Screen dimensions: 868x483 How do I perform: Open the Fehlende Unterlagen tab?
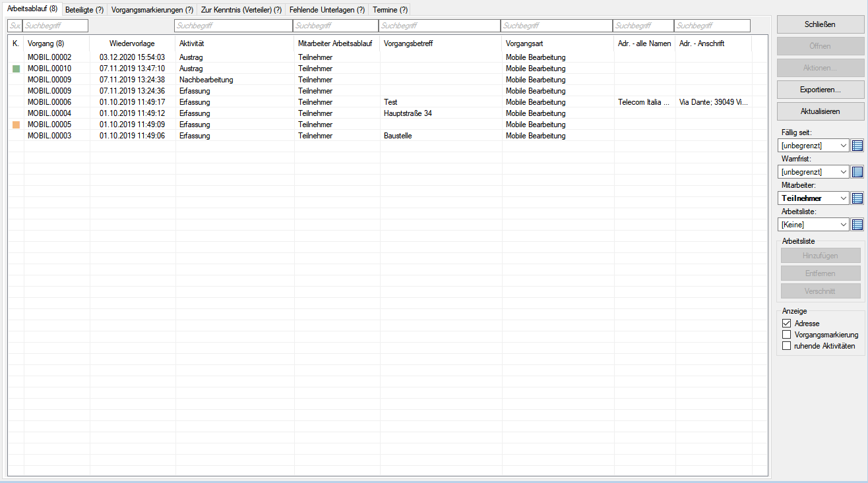[x=326, y=10]
